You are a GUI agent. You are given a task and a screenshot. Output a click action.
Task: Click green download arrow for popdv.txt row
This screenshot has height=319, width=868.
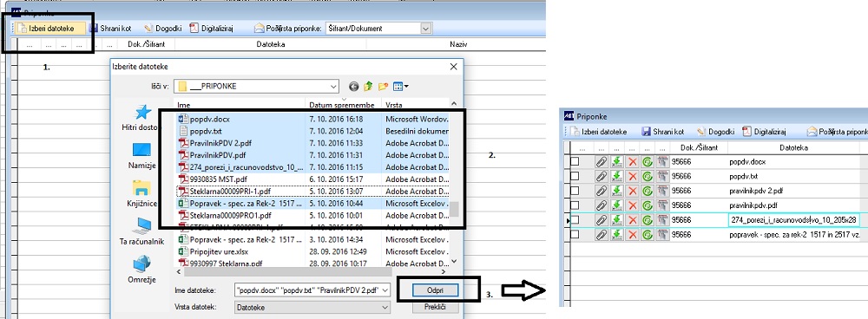pyautogui.click(x=616, y=176)
